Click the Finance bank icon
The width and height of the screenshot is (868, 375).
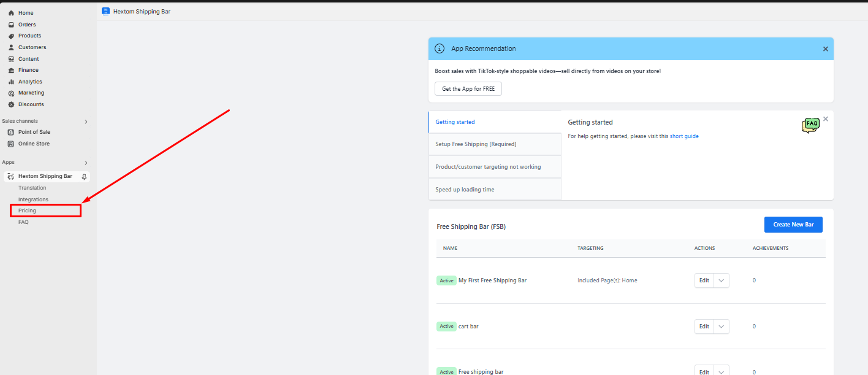[x=11, y=70]
